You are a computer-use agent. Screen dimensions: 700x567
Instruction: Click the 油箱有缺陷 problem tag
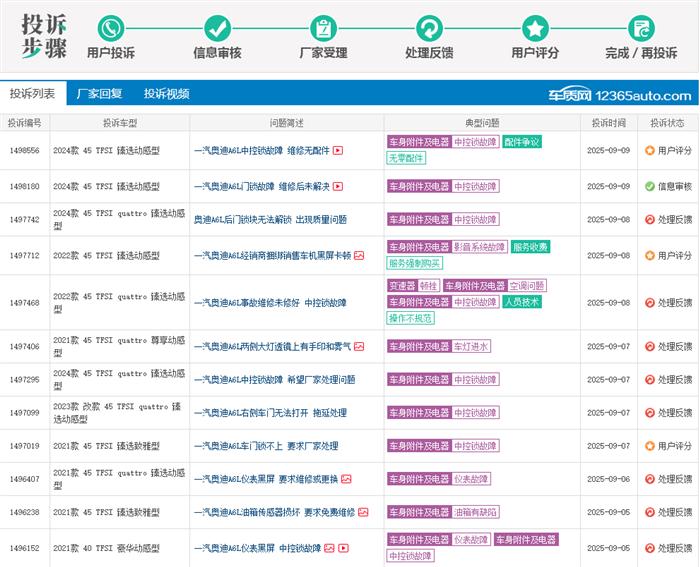pos(476,512)
